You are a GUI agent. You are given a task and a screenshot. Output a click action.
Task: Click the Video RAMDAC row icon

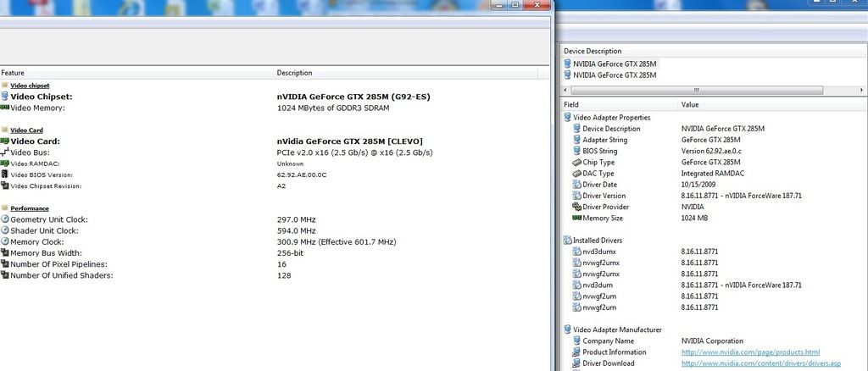pyautogui.click(x=4, y=163)
